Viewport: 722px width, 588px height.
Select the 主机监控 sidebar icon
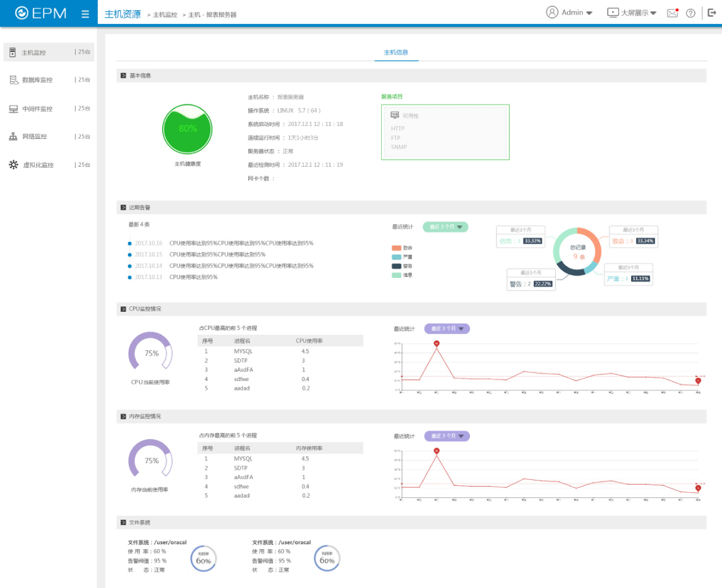point(13,52)
